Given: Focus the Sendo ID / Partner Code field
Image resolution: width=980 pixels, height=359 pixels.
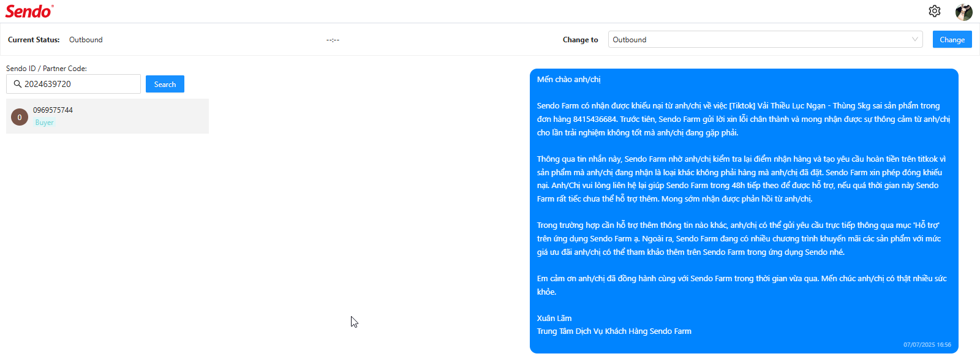Looking at the screenshot, I should point(73,84).
